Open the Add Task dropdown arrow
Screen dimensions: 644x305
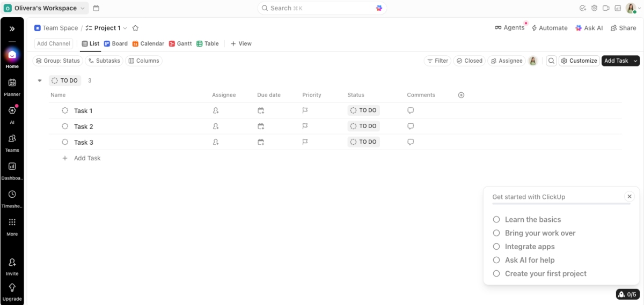tap(636, 61)
